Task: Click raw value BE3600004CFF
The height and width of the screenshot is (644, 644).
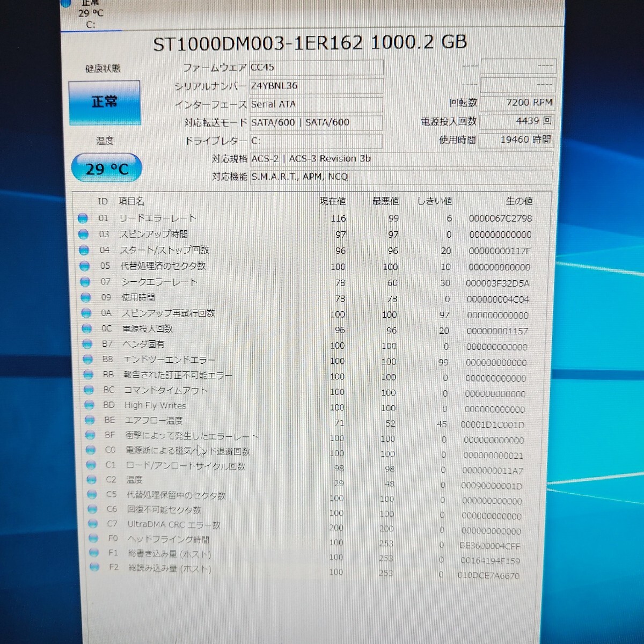Action: pos(490,546)
